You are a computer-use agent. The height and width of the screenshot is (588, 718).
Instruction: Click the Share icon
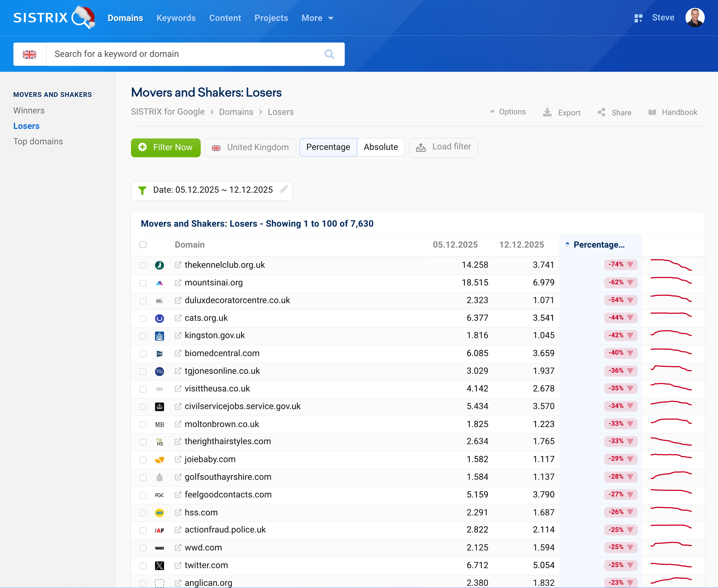(x=601, y=112)
